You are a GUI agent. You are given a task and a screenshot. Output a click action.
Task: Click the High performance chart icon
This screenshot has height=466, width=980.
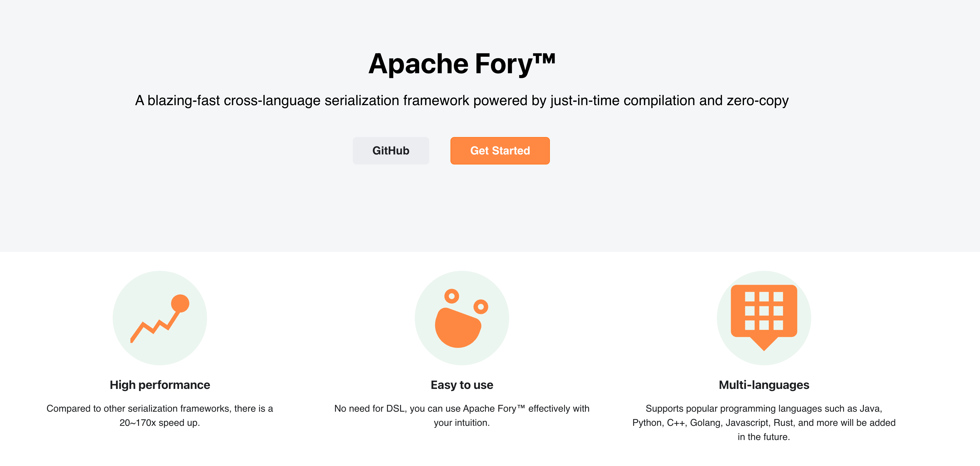pos(160,318)
